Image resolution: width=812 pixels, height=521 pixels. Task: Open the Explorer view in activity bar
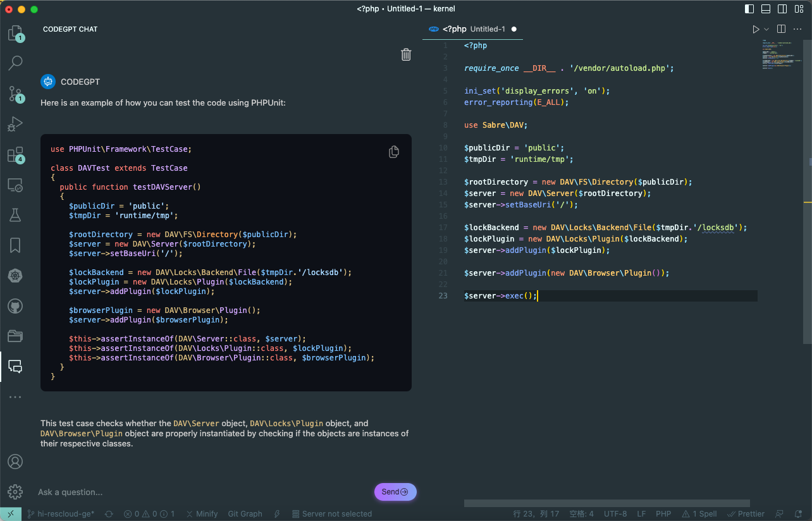click(x=15, y=33)
